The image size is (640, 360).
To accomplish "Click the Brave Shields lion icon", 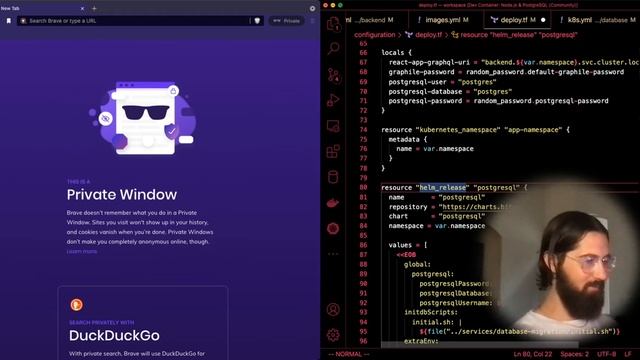I will coord(257,21).
